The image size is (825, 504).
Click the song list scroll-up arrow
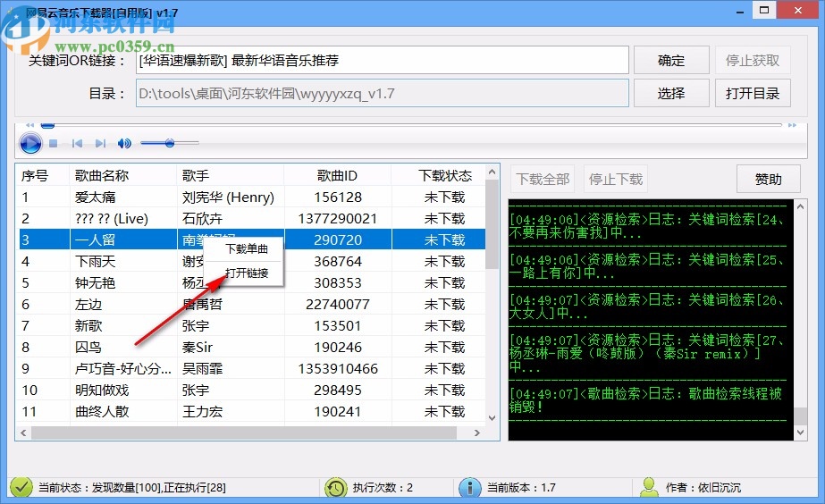(492, 172)
